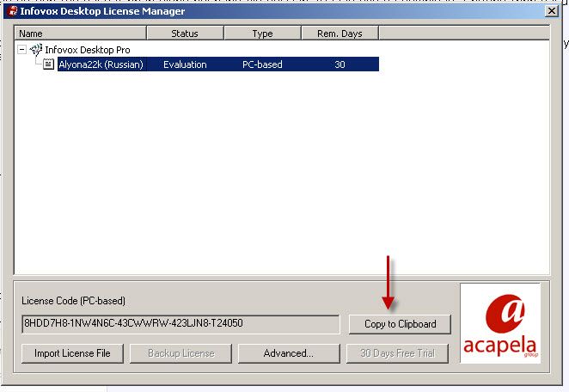Click the PC-based type cell
The height and width of the screenshot is (392, 569).
click(262, 64)
